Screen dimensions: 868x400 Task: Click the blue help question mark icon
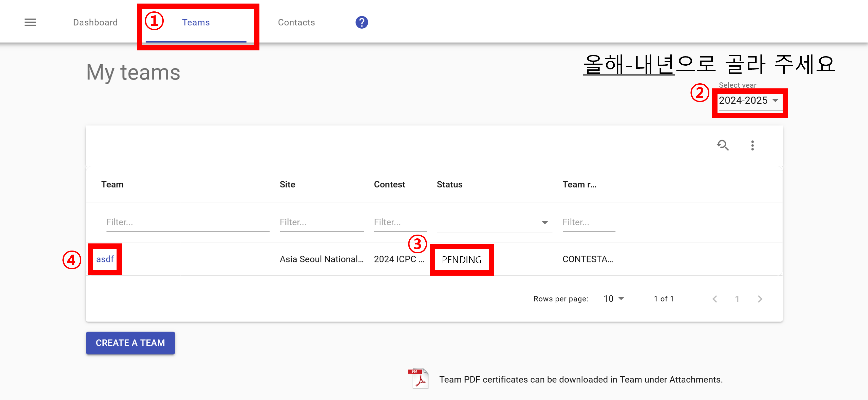[361, 22]
